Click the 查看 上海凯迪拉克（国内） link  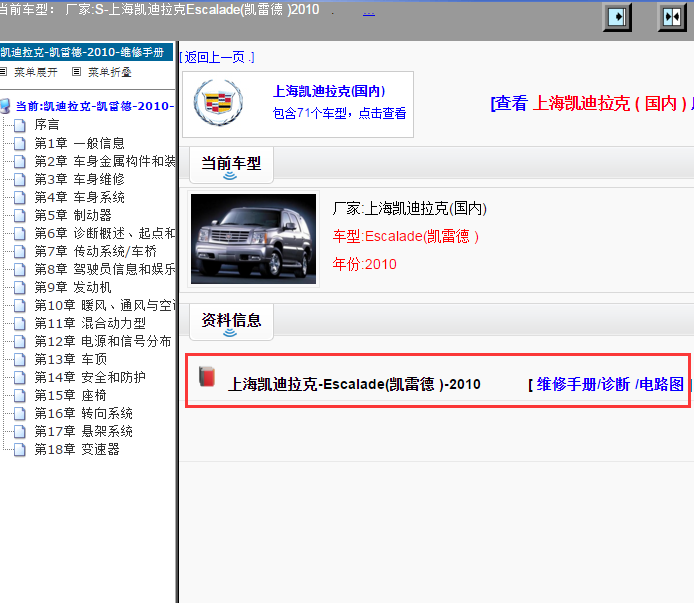pos(592,104)
